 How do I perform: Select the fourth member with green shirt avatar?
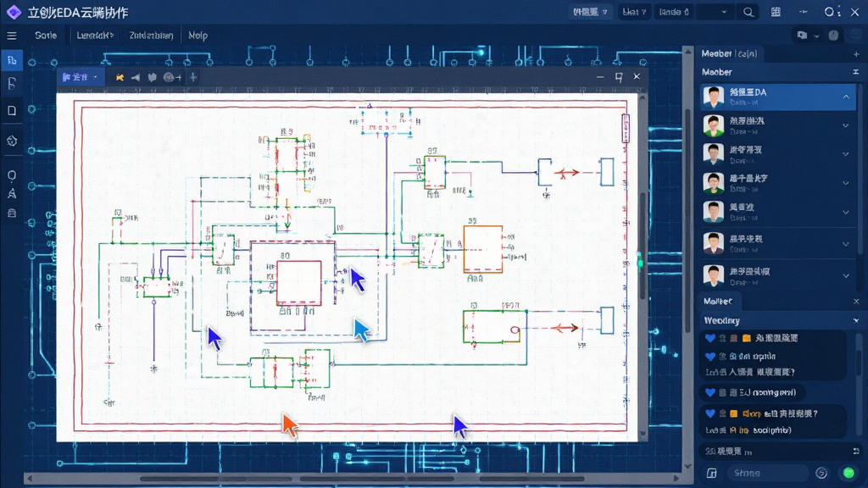pos(714,183)
